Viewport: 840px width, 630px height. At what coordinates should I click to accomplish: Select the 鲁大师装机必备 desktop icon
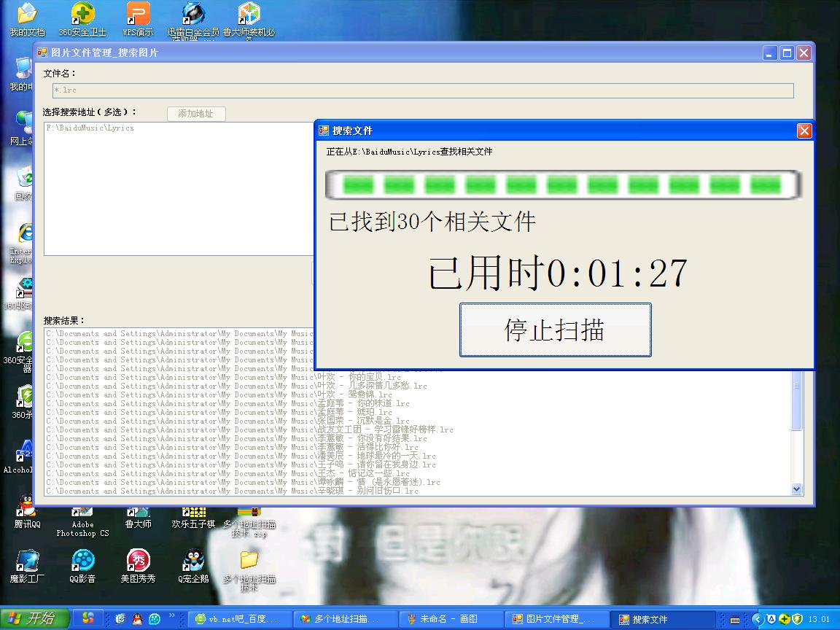[x=249, y=20]
